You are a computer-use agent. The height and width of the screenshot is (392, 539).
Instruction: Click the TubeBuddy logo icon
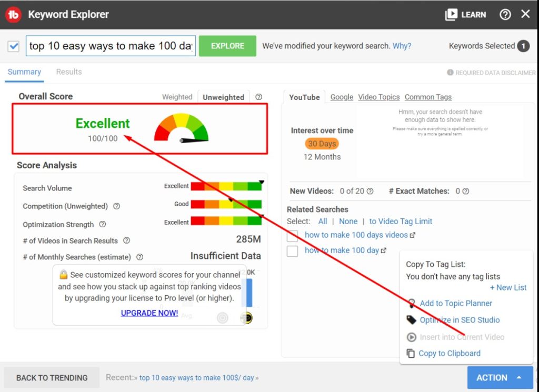pyautogui.click(x=14, y=14)
